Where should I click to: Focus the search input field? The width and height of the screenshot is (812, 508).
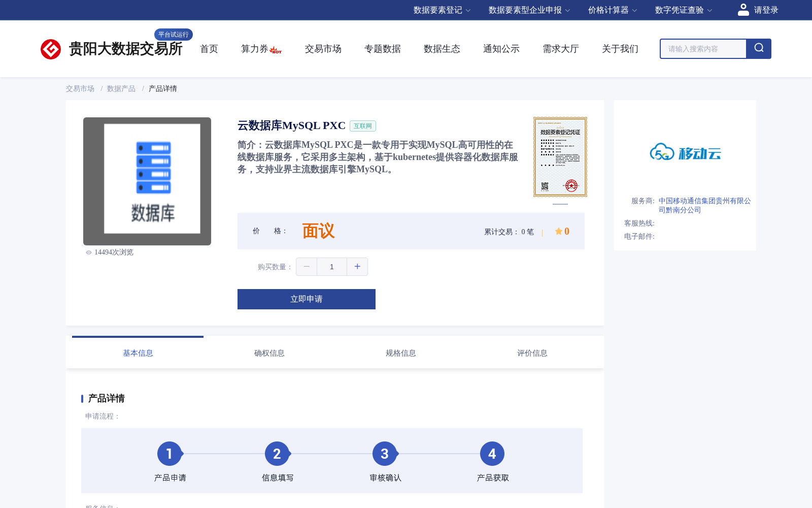pos(703,49)
